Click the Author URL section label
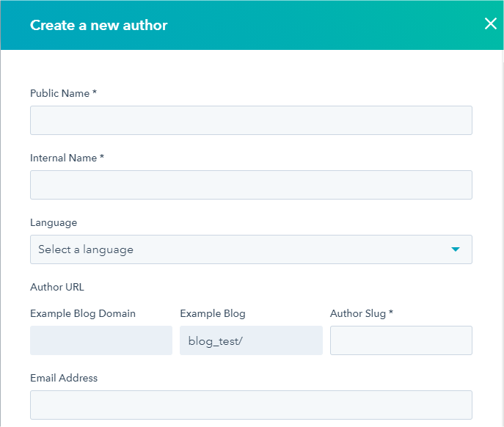The height and width of the screenshot is (427, 504). pyautogui.click(x=57, y=287)
